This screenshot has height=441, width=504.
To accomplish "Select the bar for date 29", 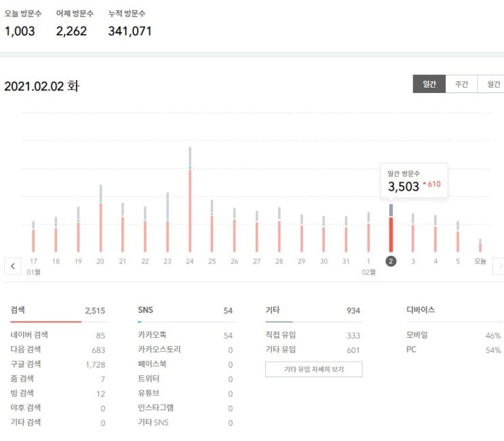I will tap(301, 233).
